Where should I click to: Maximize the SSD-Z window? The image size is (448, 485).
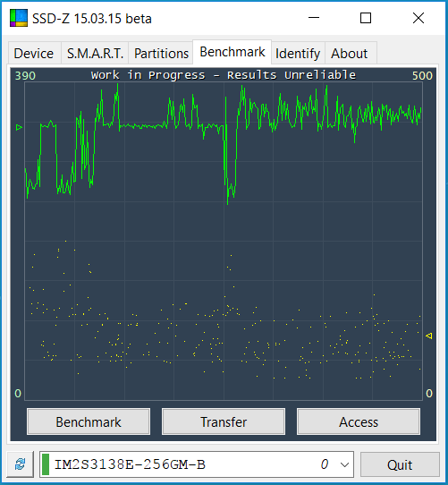tap(366, 18)
